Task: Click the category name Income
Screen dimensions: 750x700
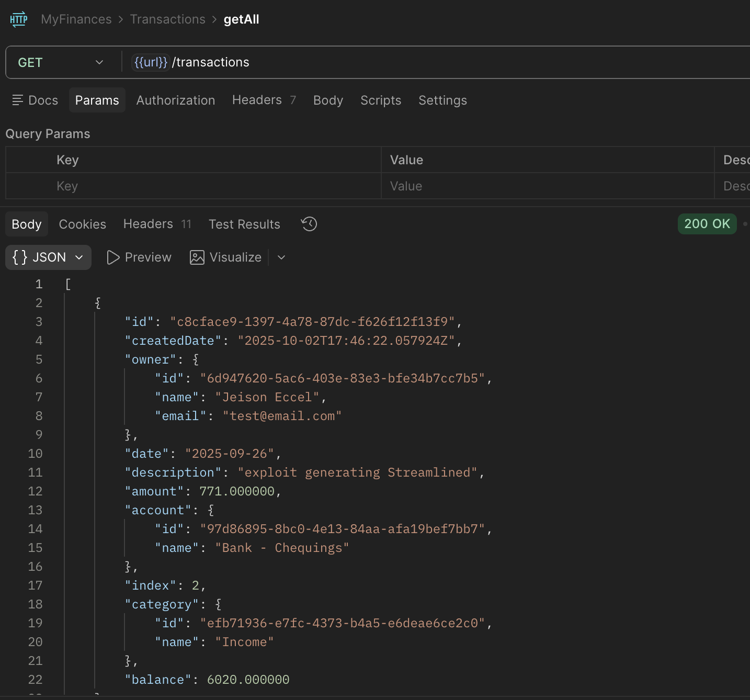Action: coord(245,642)
